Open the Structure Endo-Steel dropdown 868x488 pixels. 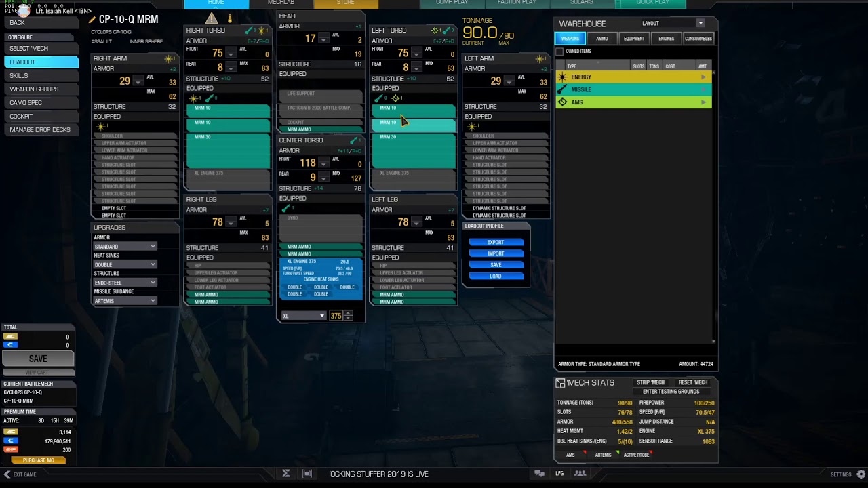pos(125,283)
